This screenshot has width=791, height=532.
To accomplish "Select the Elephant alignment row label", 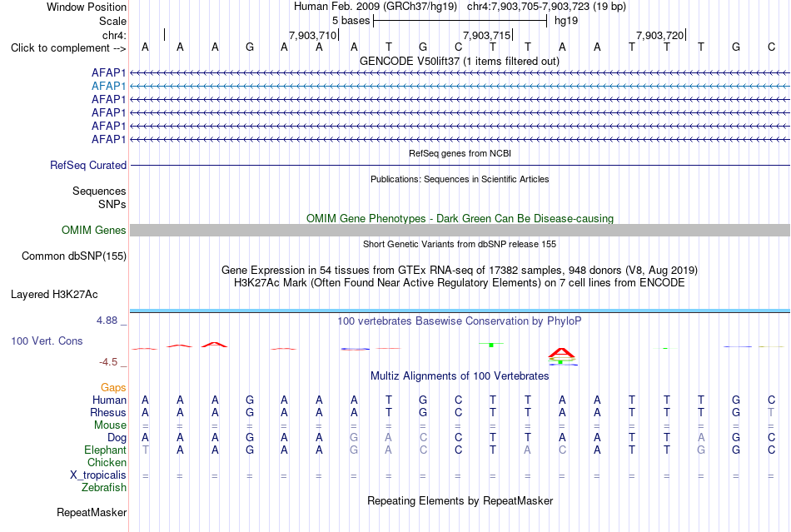I will click(105, 450).
